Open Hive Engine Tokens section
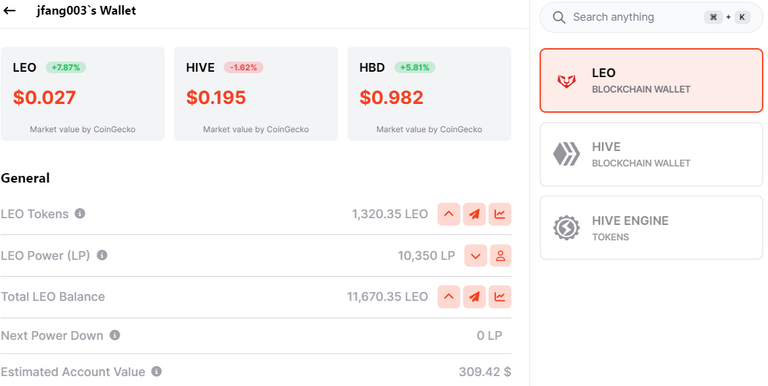 (651, 228)
